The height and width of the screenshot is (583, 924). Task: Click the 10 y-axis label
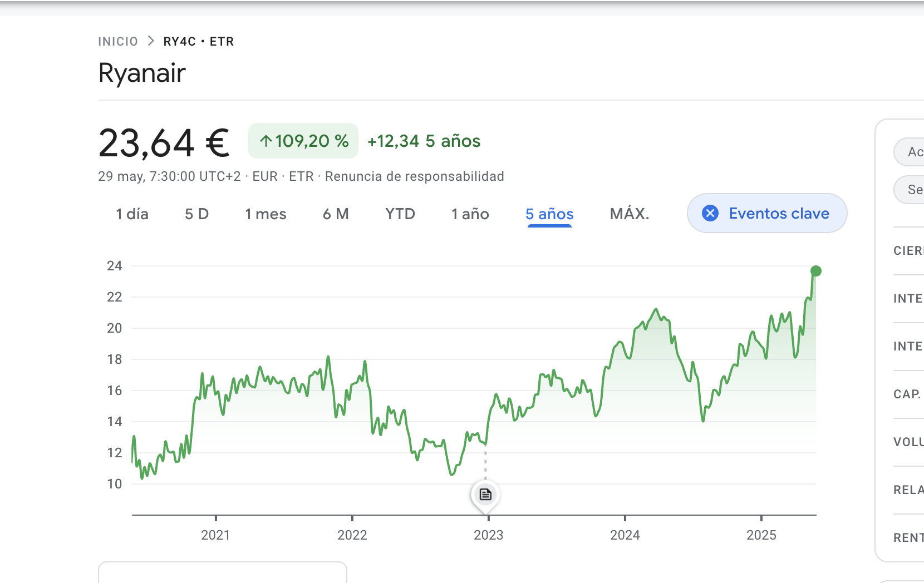(115, 484)
